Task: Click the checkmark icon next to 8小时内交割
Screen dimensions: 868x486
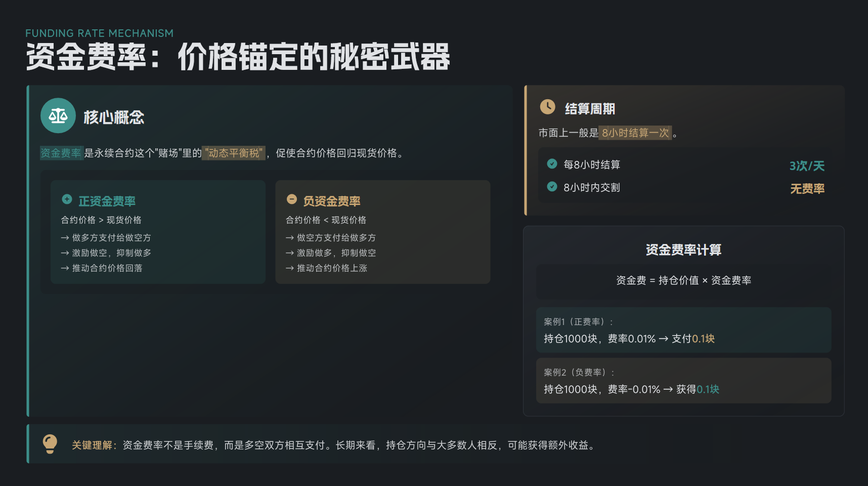Action: tap(552, 187)
